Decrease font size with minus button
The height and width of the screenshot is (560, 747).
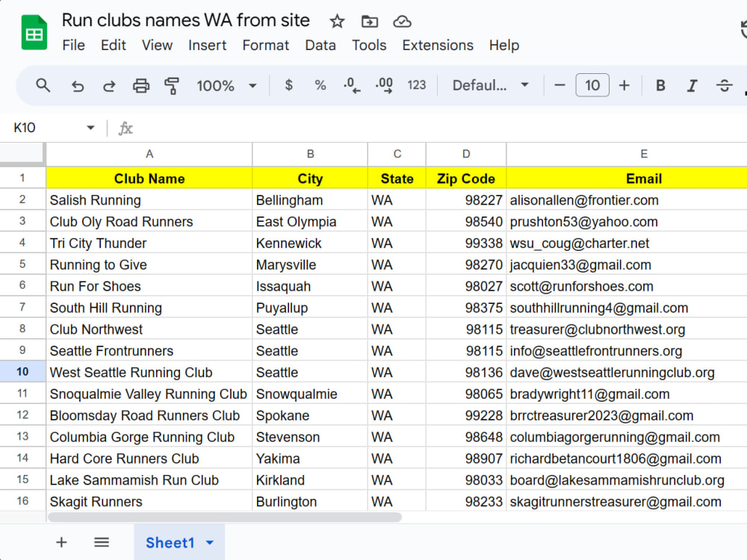point(560,85)
